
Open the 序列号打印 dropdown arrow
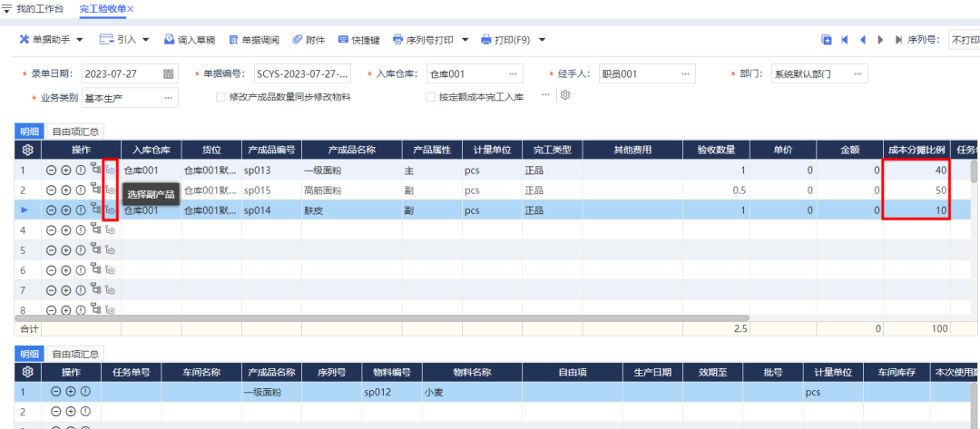pos(465,39)
